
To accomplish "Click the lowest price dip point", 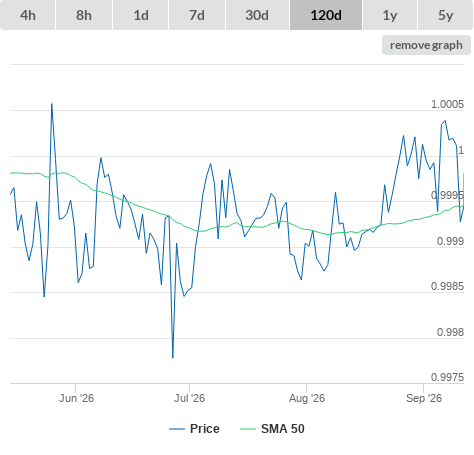I will point(173,358).
